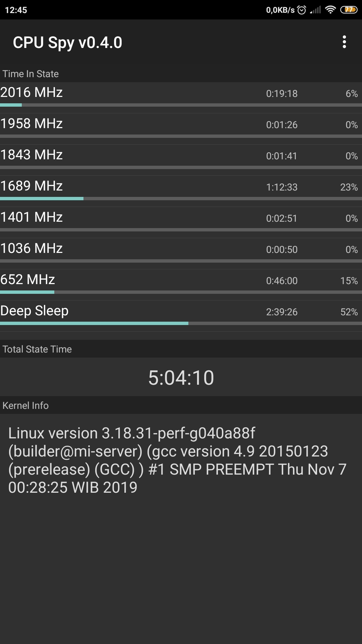Select the 1958 MHz state row
The image size is (362, 644).
(x=181, y=124)
